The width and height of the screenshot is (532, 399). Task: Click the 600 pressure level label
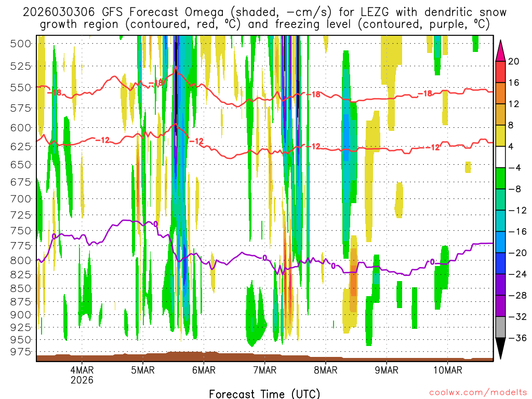point(20,128)
